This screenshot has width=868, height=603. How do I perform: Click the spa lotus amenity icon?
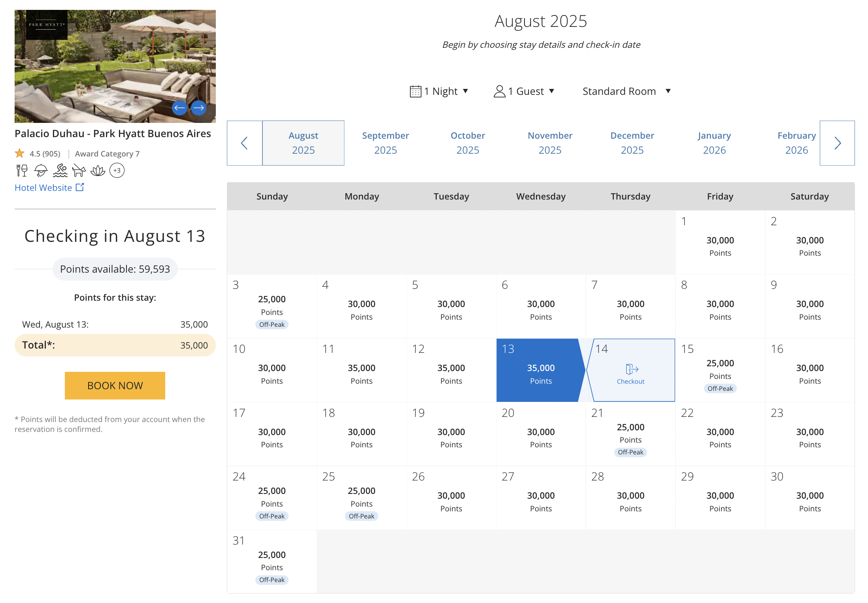[x=98, y=171]
